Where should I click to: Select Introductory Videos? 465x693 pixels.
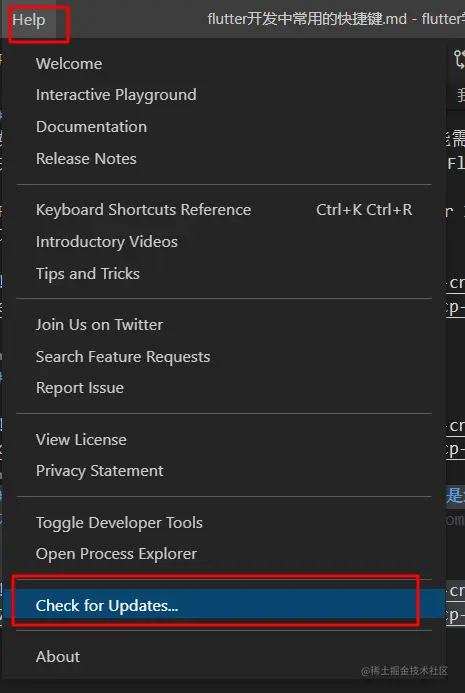pos(224,242)
